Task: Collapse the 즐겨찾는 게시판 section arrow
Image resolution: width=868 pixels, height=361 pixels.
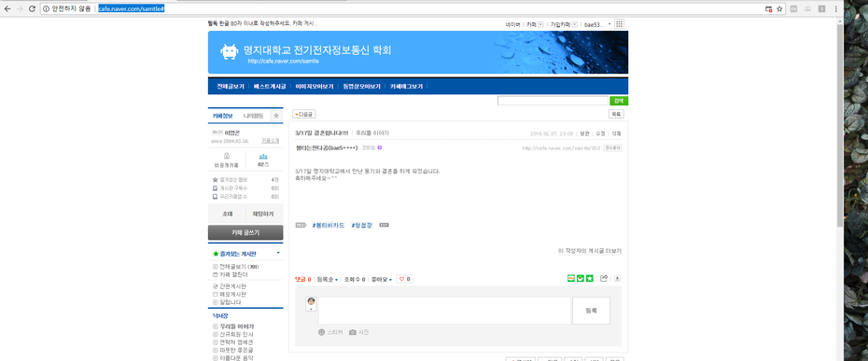Action: tap(278, 253)
